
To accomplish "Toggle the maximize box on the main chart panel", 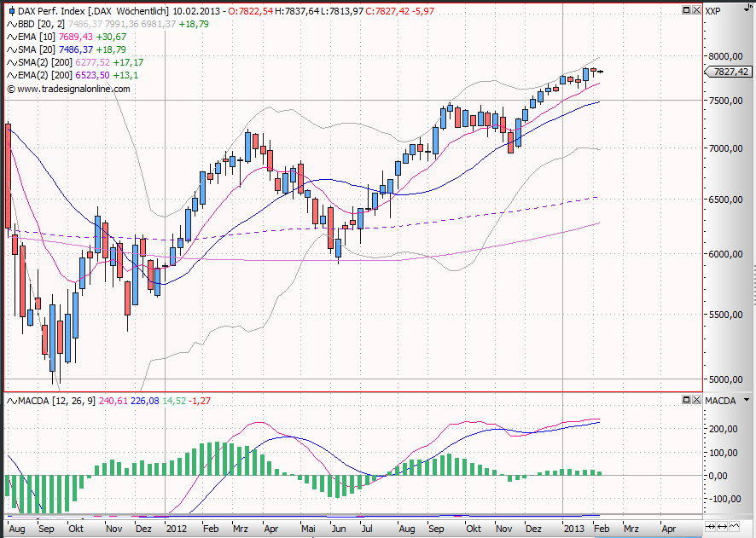I will coord(687,9).
